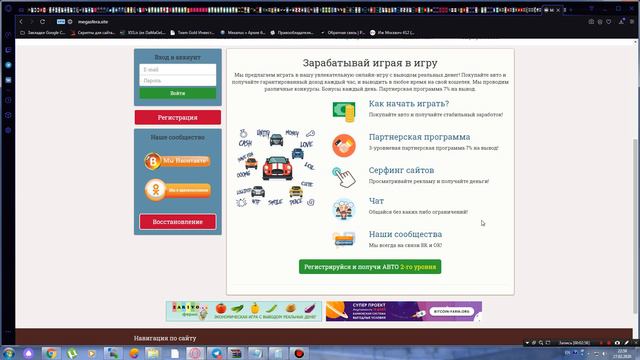640x360 pixels.
Task: Open the 'Мы Вконтакте' community button
Action: pos(178,161)
